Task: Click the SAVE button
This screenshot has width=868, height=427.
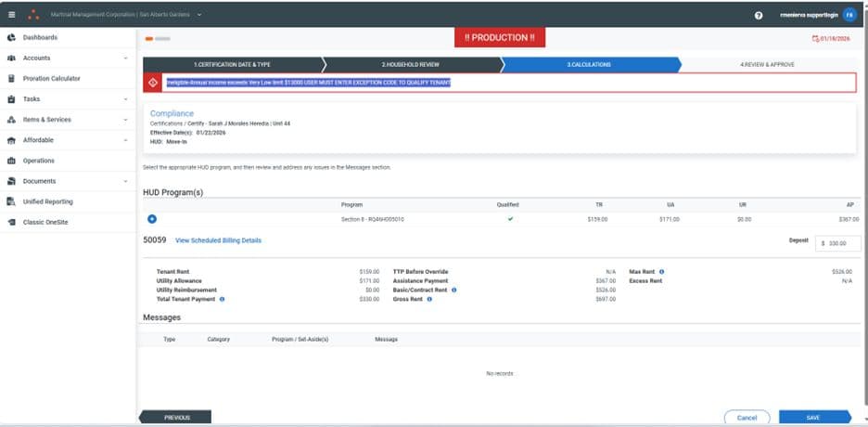Action: point(814,418)
